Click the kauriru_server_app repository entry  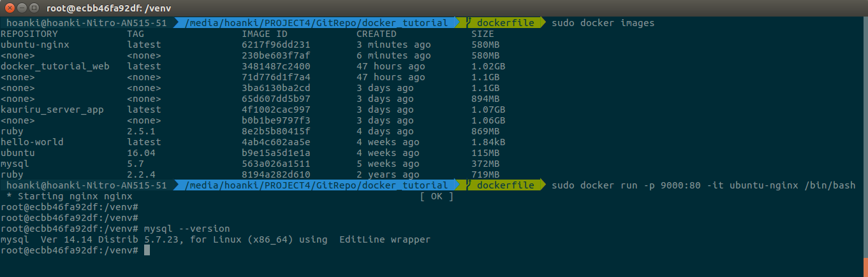point(52,110)
